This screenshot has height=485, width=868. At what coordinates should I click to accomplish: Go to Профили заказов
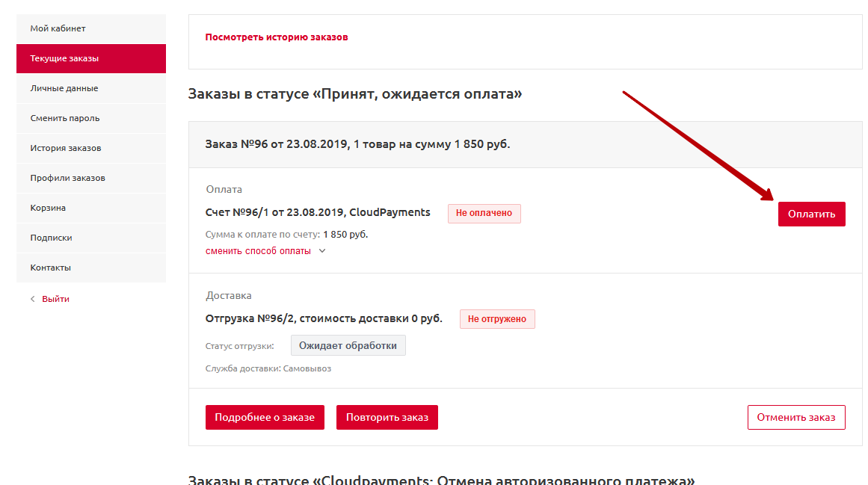coord(90,178)
